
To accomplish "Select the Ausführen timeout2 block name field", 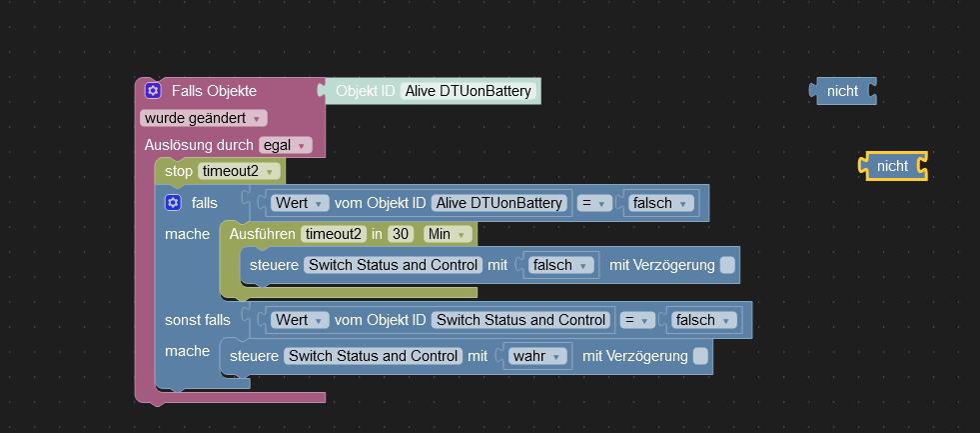I will pos(332,234).
